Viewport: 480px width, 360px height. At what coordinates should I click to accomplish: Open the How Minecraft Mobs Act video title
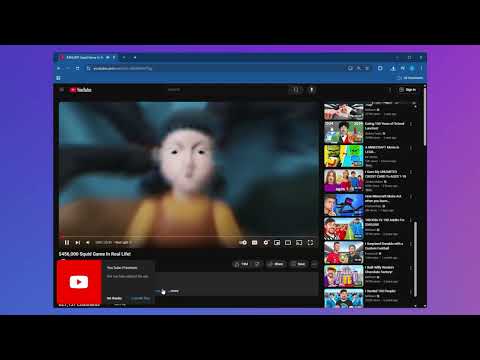(383, 198)
